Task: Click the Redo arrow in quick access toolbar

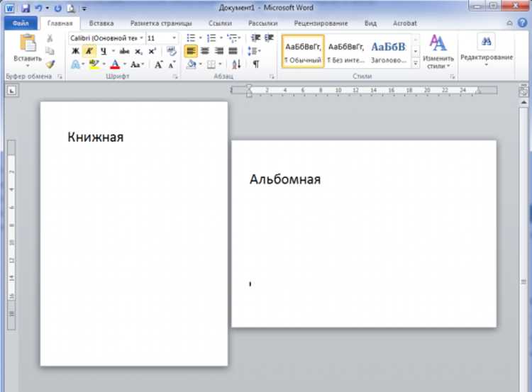Action: [57, 8]
